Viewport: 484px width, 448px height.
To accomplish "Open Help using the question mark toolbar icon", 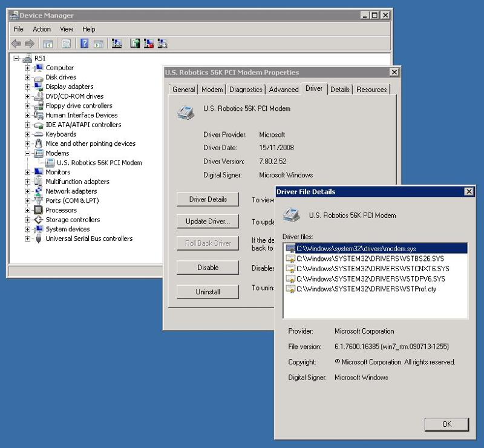I will pyautogui.click(x=84, y=43).
